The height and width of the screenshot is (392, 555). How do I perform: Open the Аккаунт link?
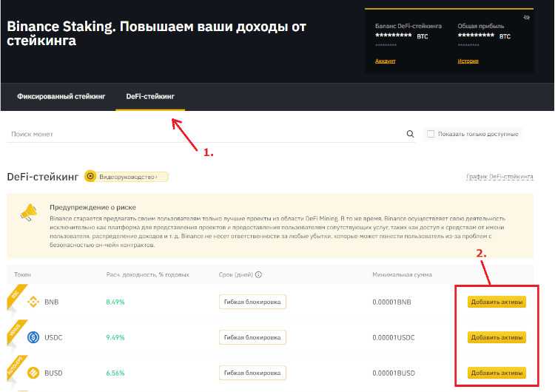tap(385, 61)
